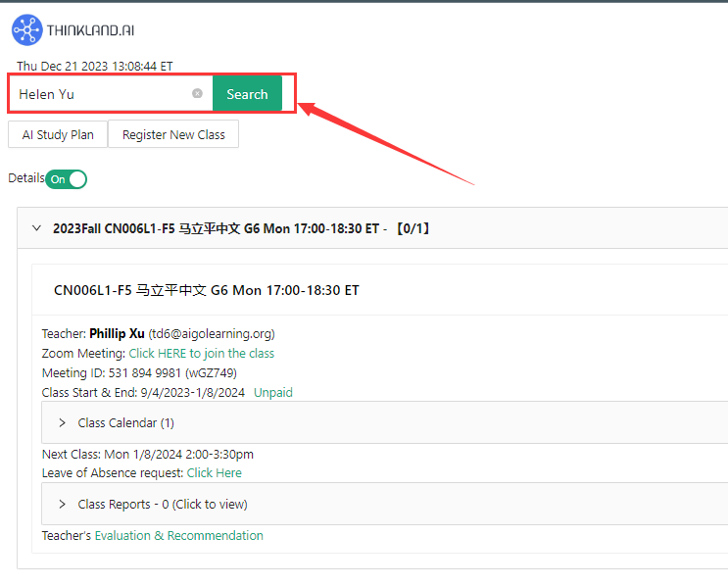Collapse the 2023Fall CN006L1-F5 section header
This screenshot has height=586, width=728.
pyautogui.click(x=36, y=228)
